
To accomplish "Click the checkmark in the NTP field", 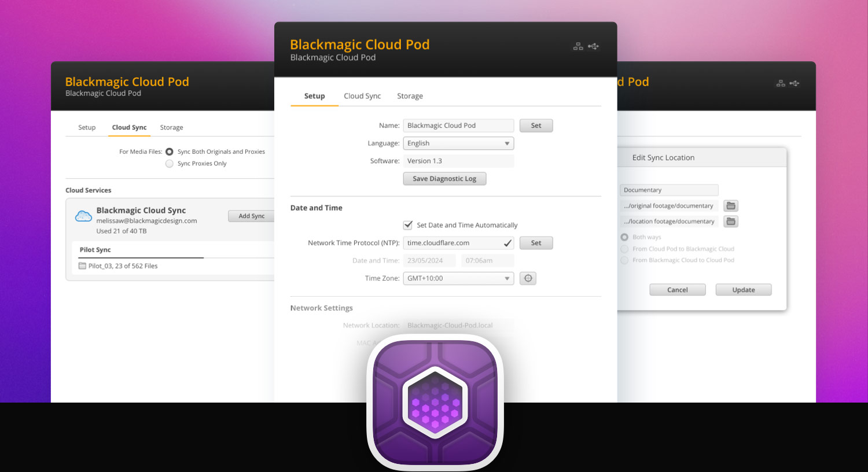I will (x=507, y=242).
